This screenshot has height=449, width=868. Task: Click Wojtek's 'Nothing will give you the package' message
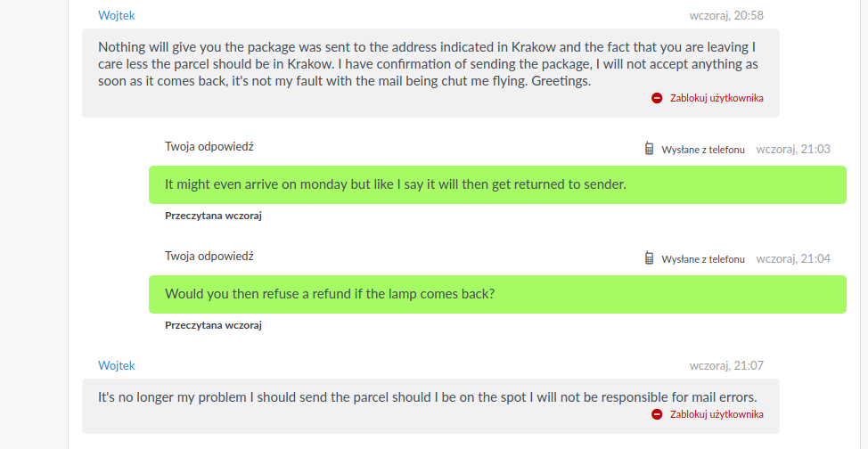click(430, 73)
